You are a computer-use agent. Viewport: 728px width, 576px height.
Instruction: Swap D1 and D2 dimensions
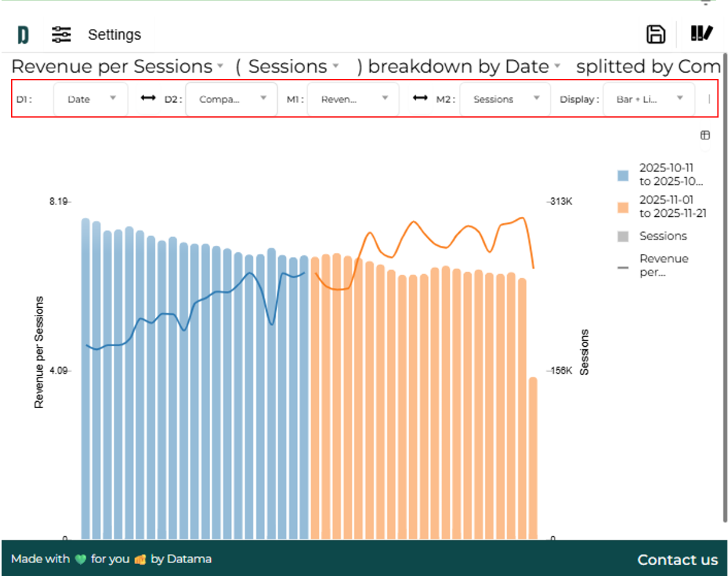click(148, 98)
